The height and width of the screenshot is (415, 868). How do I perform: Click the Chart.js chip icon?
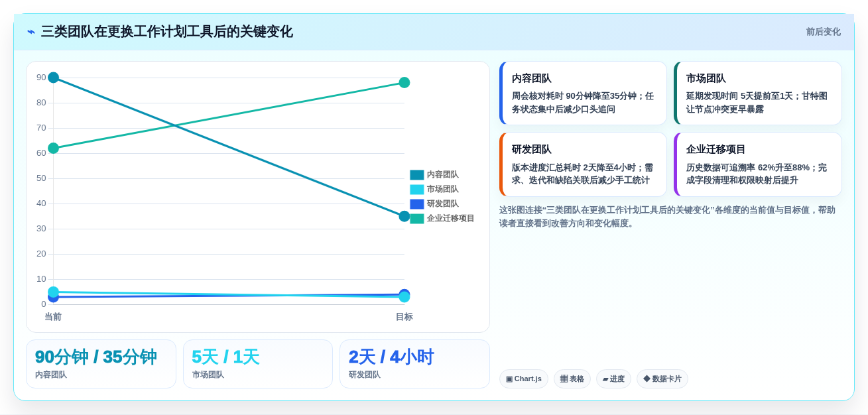point(509,379)
